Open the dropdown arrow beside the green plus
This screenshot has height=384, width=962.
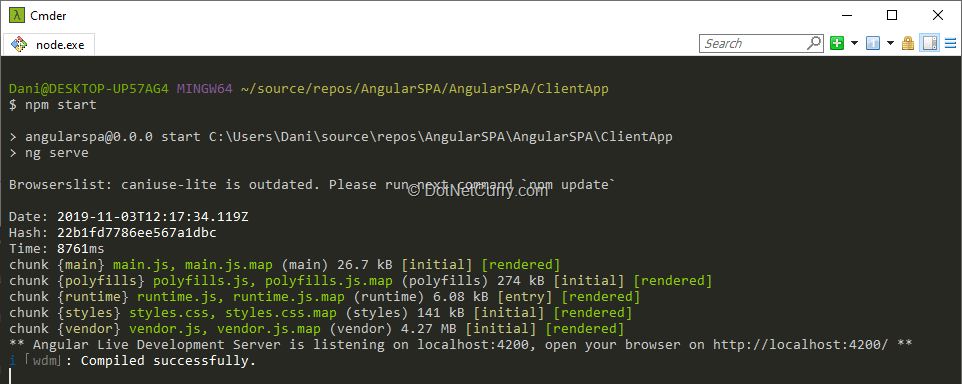854,44
